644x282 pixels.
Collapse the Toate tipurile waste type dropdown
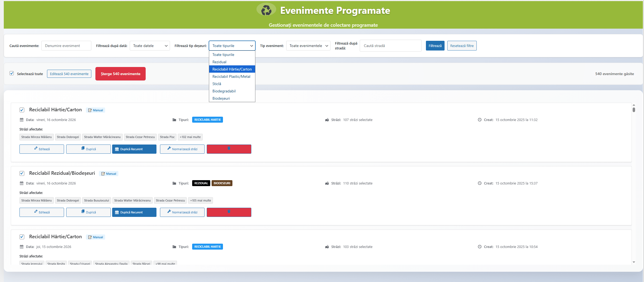(x=232, y=46)
